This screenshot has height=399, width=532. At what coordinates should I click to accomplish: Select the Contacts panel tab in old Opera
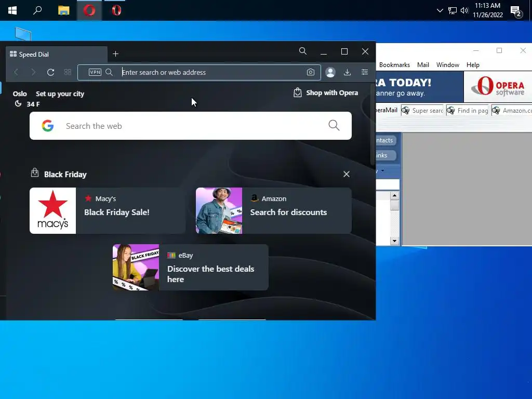point(386,140)
